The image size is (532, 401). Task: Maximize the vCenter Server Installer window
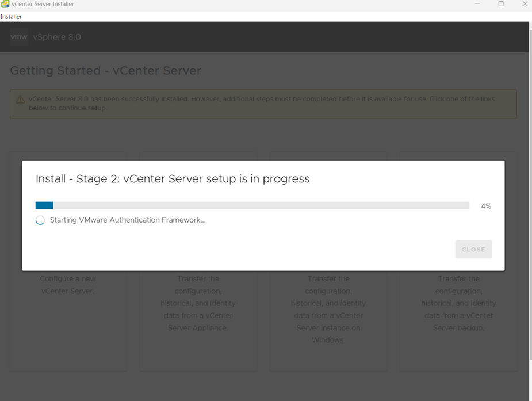click(x=501, y=3)
